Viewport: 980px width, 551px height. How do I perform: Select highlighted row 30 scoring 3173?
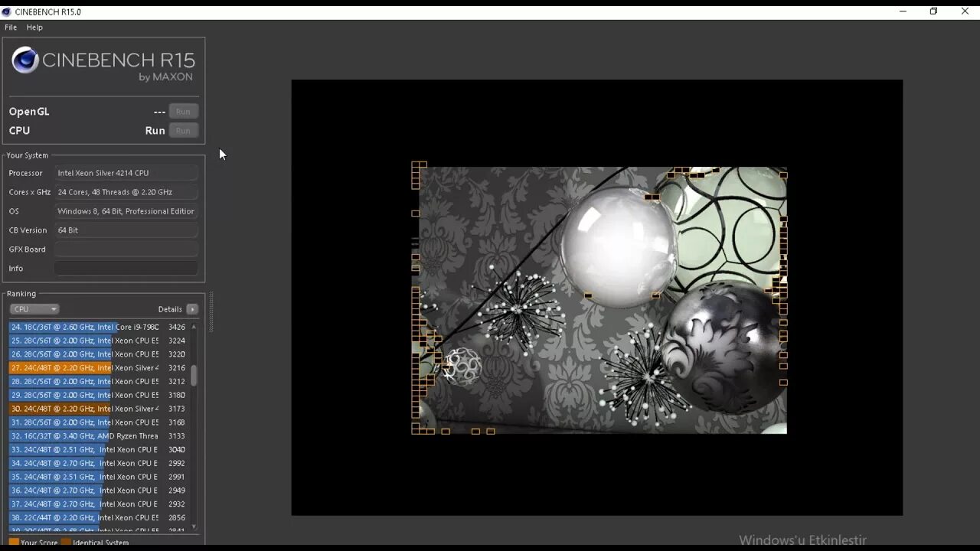(x=98, y=409)
